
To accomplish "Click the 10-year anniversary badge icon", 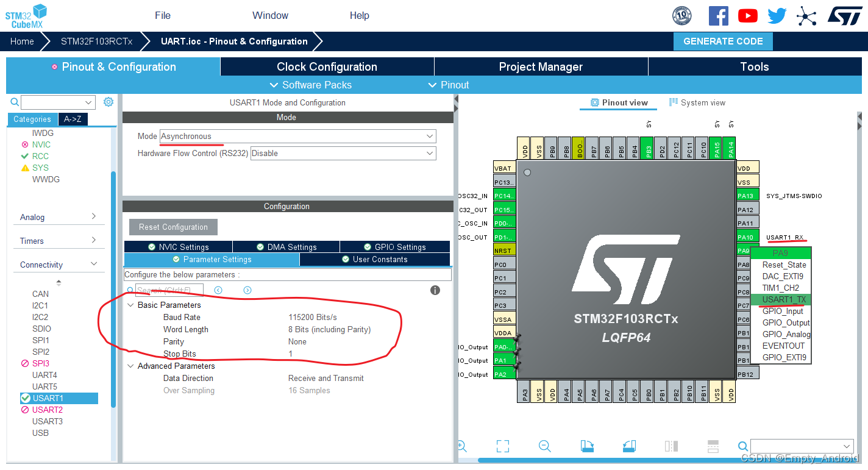I will [x=682, y=16].
